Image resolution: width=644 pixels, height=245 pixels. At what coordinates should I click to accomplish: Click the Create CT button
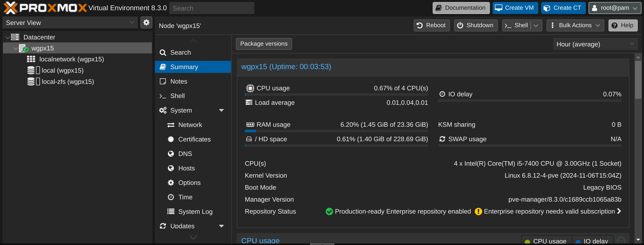[563, 8]
